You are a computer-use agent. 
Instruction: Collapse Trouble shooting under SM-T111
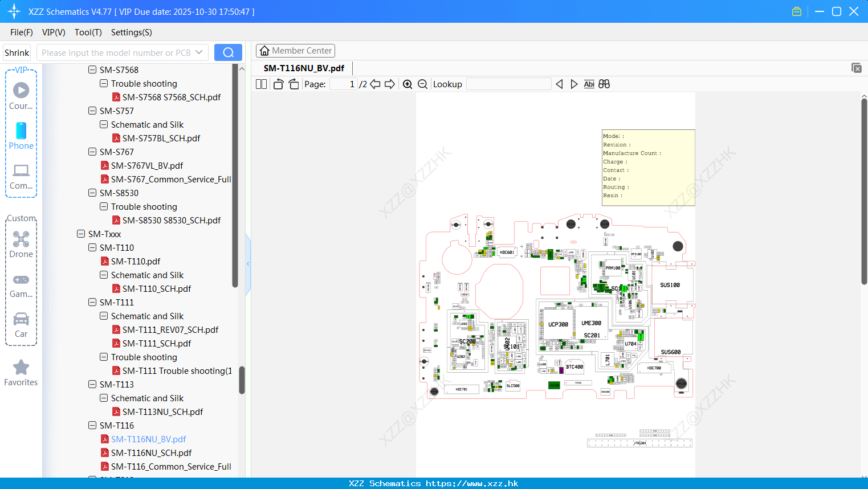coord(104,357)
